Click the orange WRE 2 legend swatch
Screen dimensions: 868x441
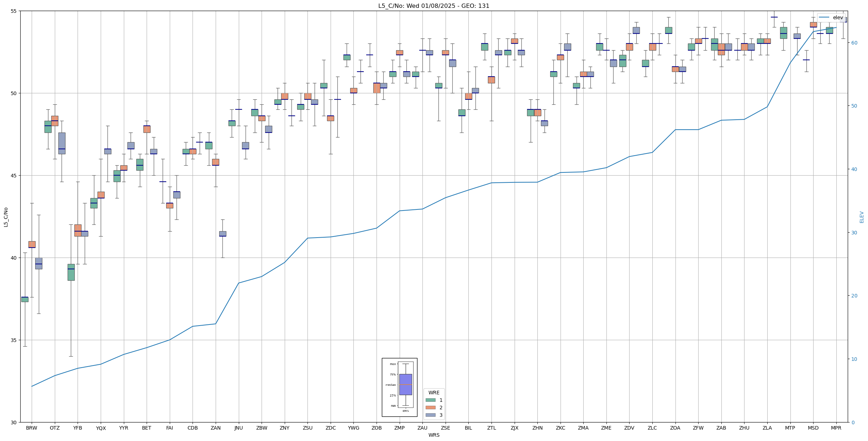[430, 408]
